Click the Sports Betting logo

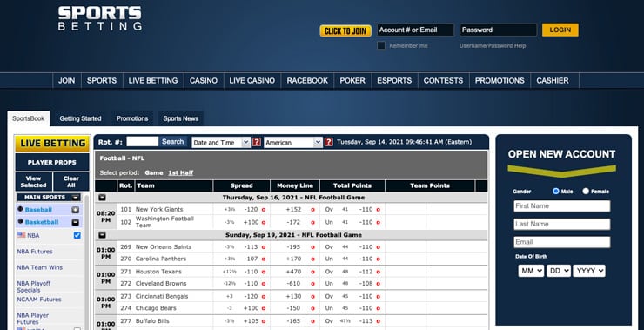coord(100,18)
